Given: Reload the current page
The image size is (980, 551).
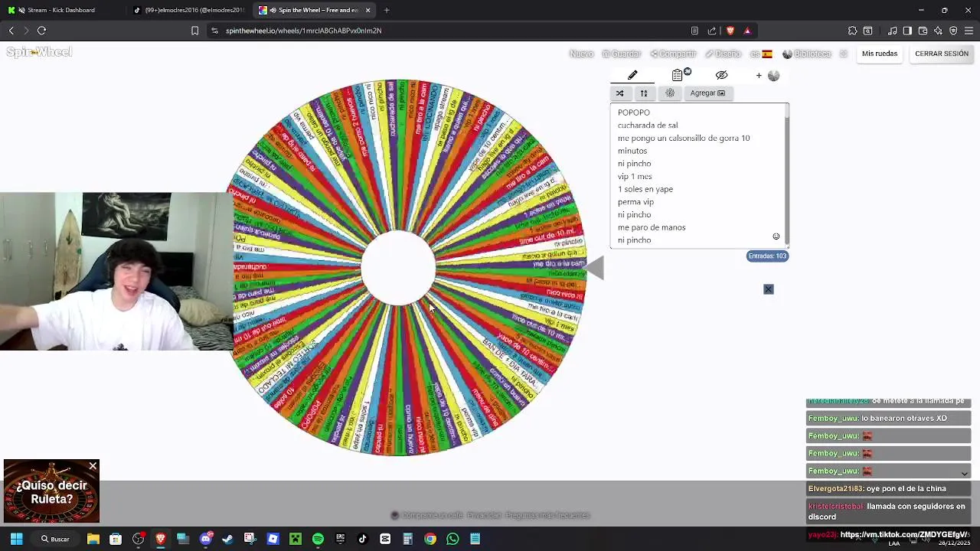Looking at the screenshot, I should (x=42, y=31).
